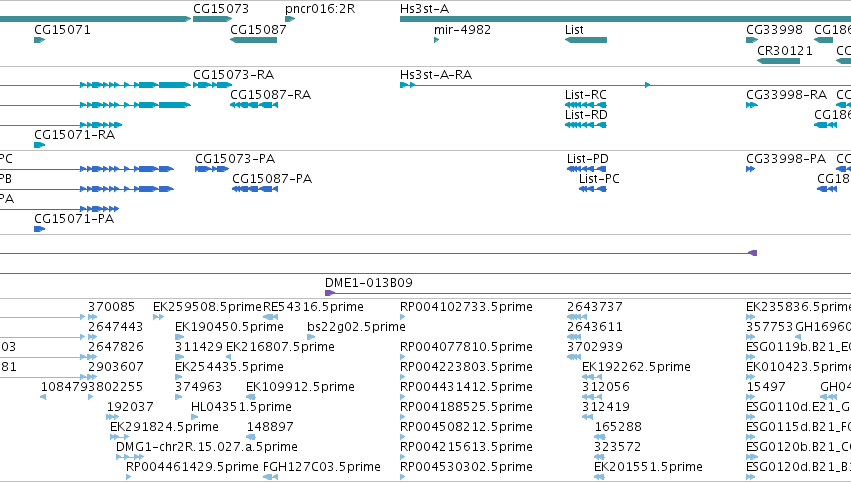Click the List gene label
Image resolution: width=851 pixels, height=482 pixels.
coord(574,30)
